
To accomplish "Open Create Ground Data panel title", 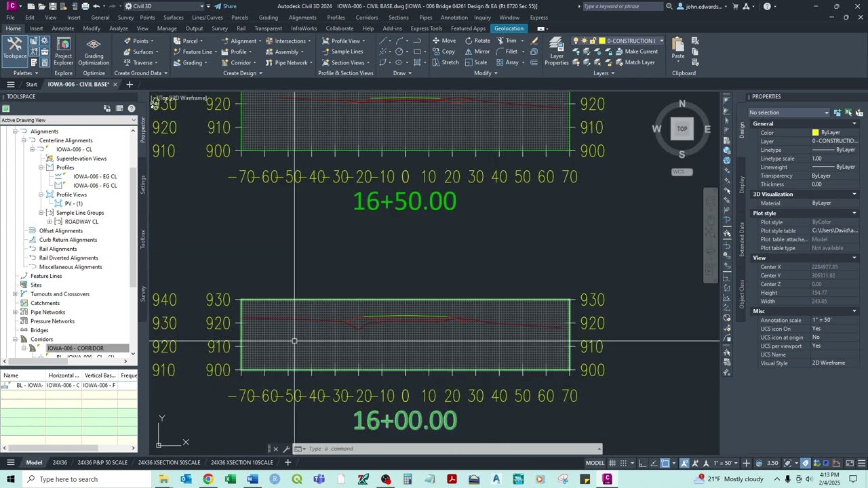I will [140, 73].
